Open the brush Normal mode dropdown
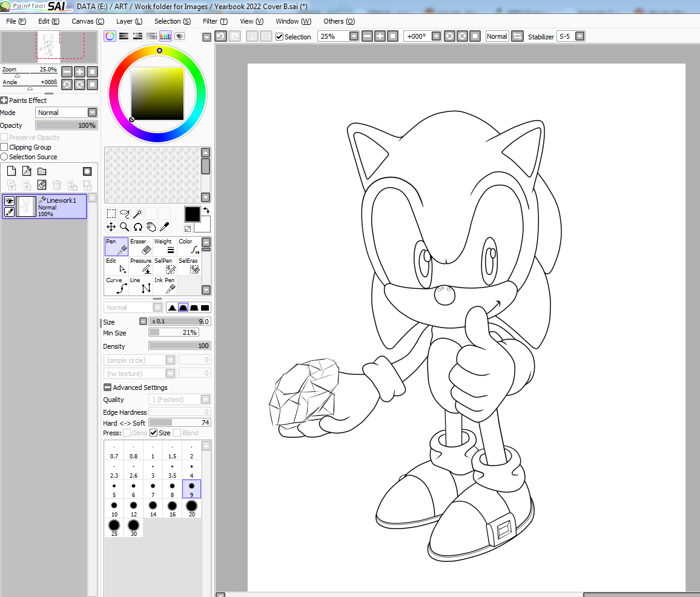The height and width of the screenshot is (597, 700). [157, 307]
